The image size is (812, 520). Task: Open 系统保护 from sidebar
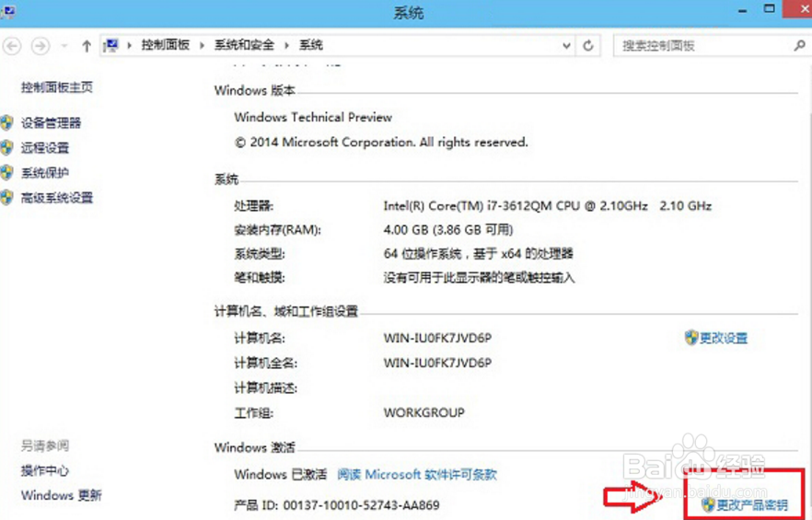click(x=45, y=172)
